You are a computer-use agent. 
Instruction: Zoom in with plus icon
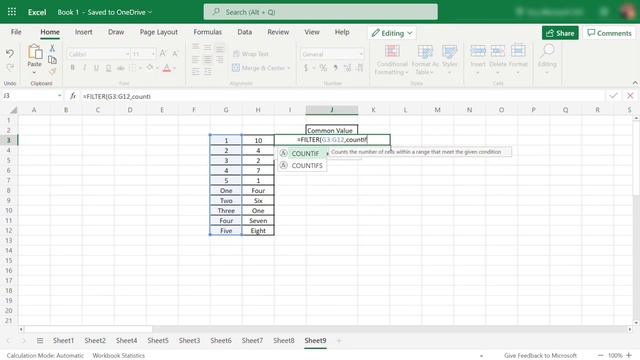[629, 356]
